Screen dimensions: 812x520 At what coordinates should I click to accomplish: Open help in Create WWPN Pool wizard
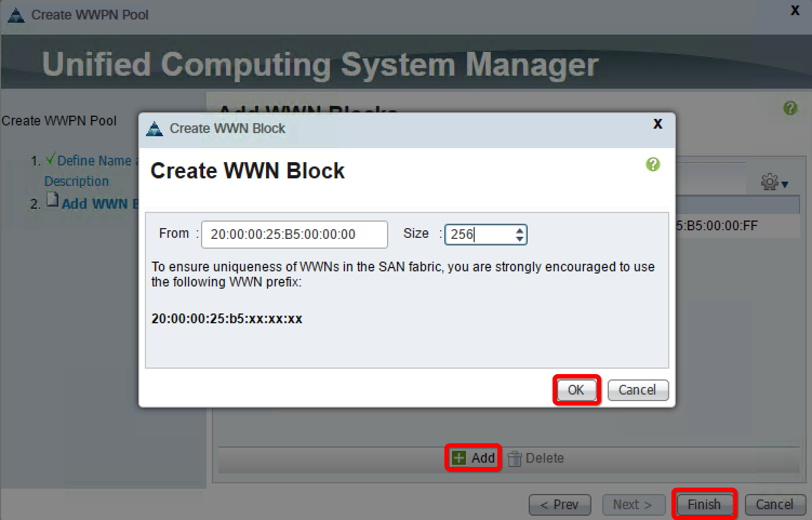[x=790, y=108]
